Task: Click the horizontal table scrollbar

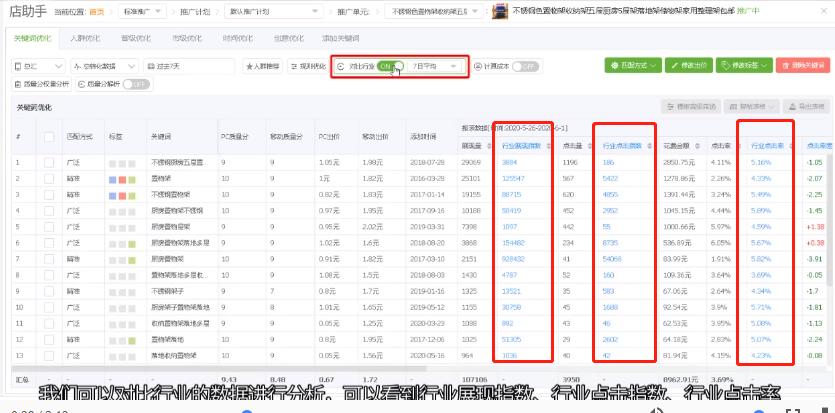Action: click(x=218, y=368)
